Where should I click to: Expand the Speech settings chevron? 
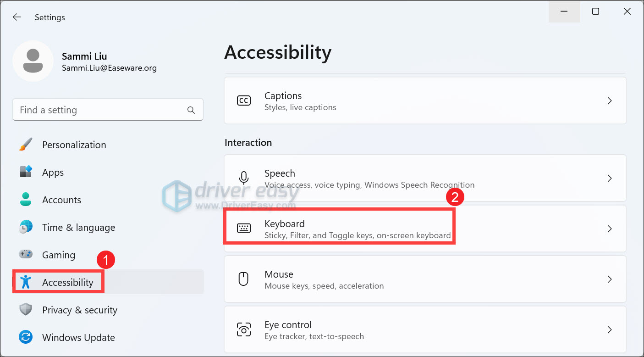coord(610,178)
